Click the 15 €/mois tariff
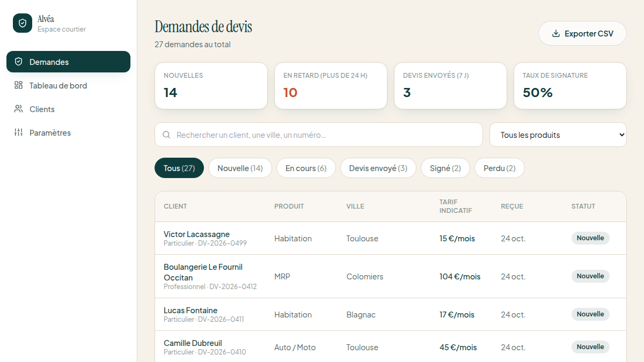This screenshot has height=362, width=644. tap(457, 239)
